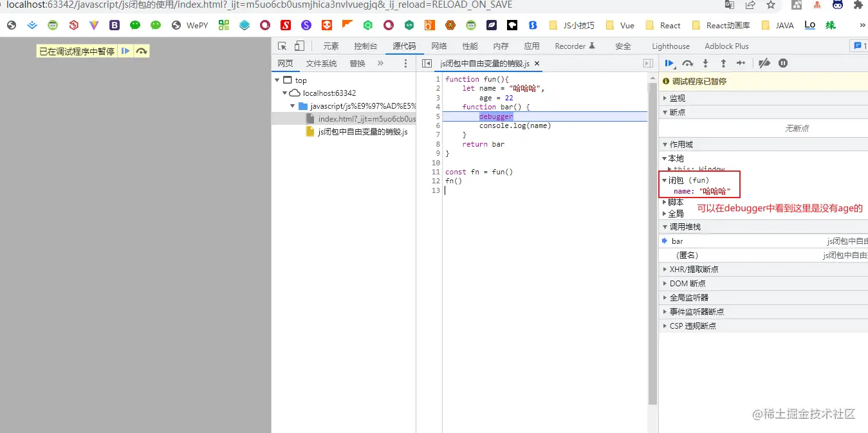The height and width of the screenshot is (433, 868).
Task: Click the single Step icon in debugger toolbar
Action: tap(741, 63)
